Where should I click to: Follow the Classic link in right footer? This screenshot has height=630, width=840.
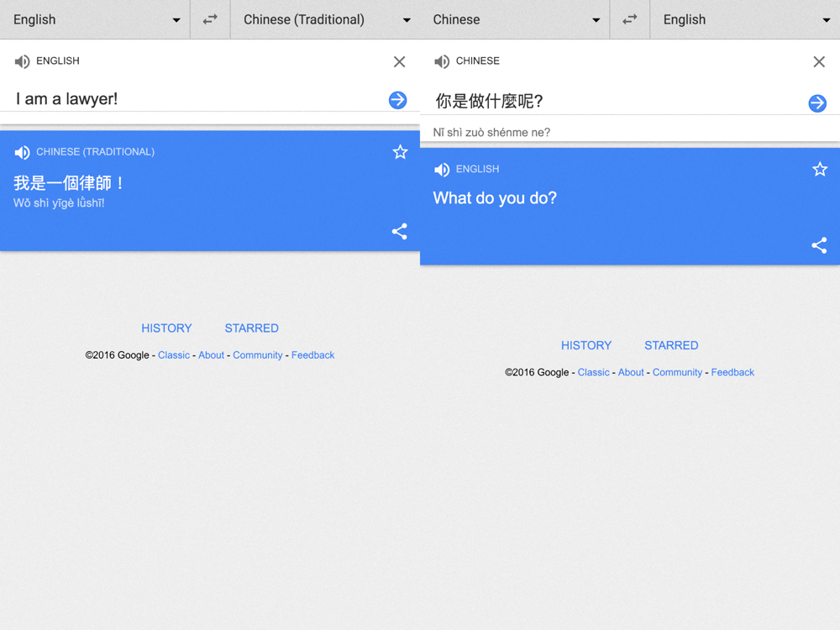pos(593,372)
